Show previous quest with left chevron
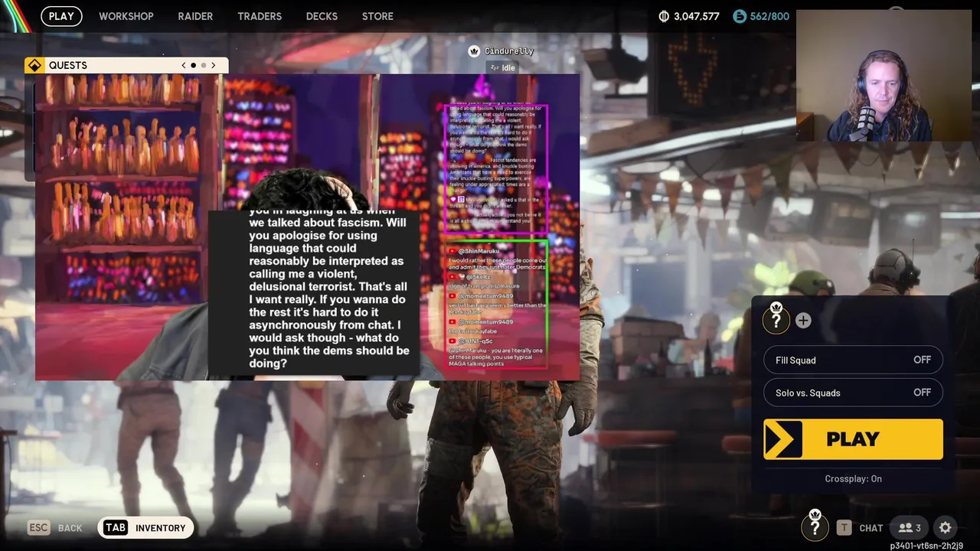 click(184, 65)
